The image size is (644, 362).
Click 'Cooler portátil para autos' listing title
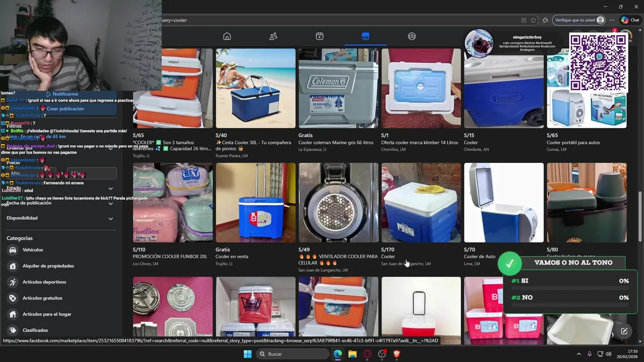pyautogui.click(x=575, y=143)
